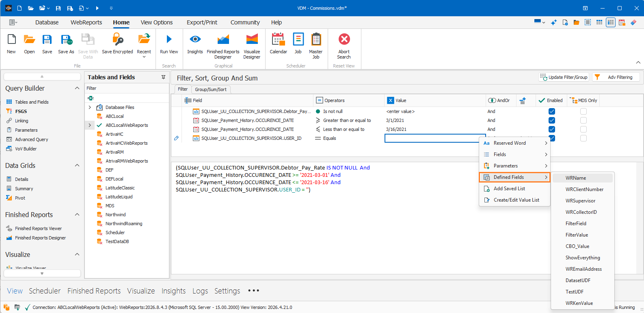The image size is (644, 313).
Task: Uncheck Enabled for the Debtor_Pay filter row
Action: [x=551, y=111]
